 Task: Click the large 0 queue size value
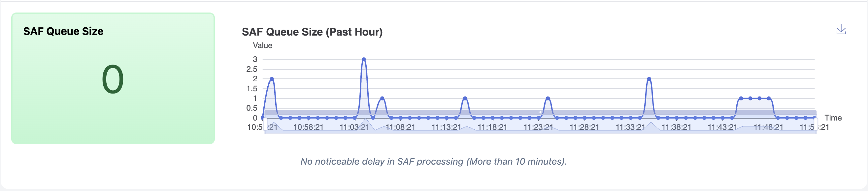(x=112, y=78)
